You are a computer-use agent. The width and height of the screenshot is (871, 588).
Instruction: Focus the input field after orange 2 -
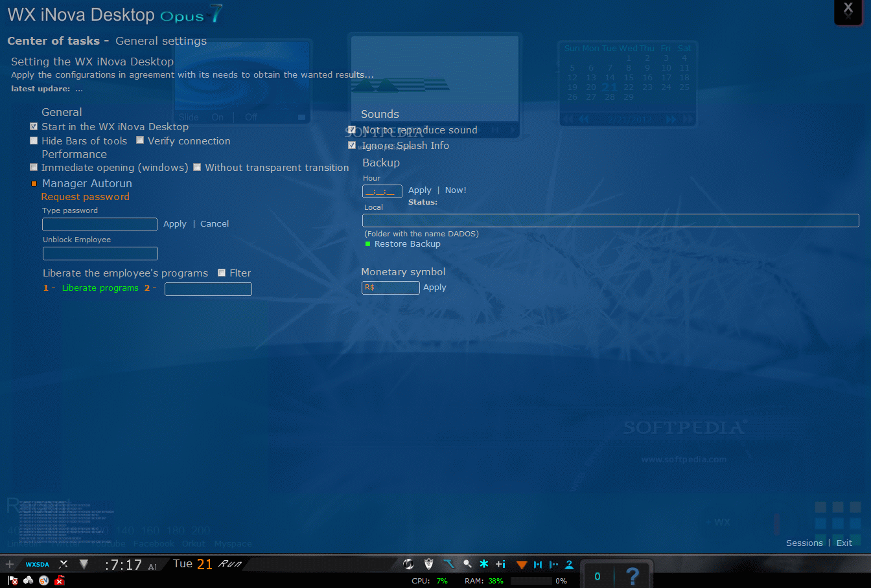[x=208, y=289]
